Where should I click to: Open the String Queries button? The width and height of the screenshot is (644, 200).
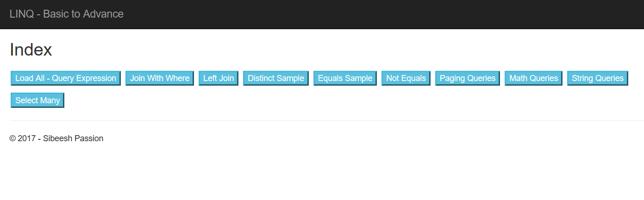coord(598,78)
